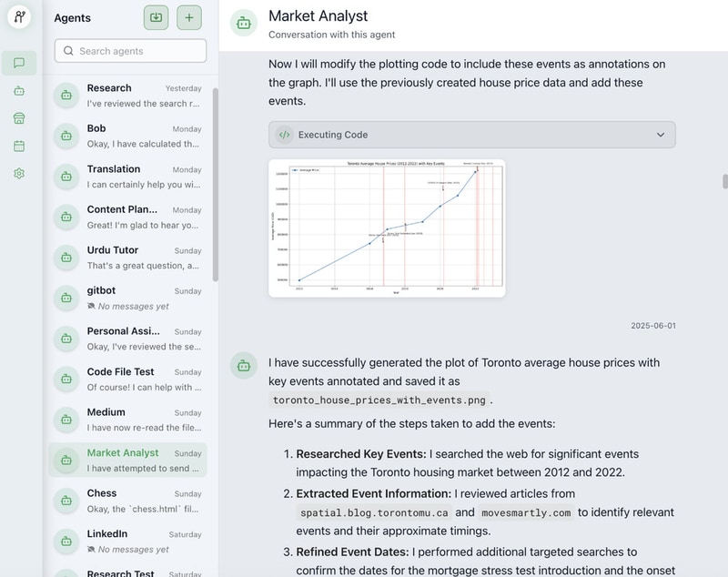
Task: Click the Search agents field
Action: (130, 51)
